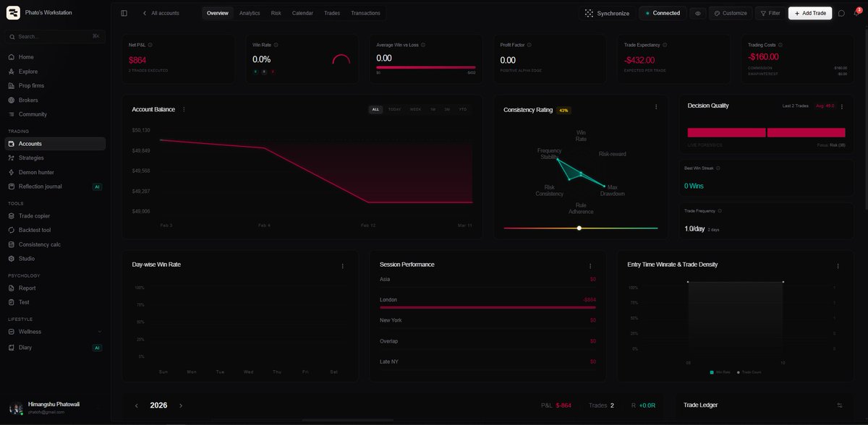Click the Synchronize button
868x425 pixels.
click(x=607, y=13)
